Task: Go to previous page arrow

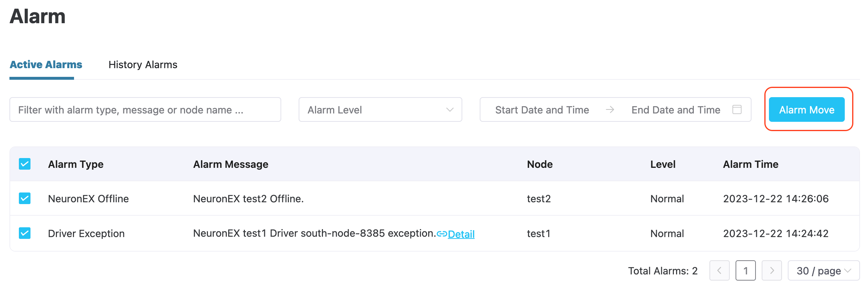Action: pos(719,270)
